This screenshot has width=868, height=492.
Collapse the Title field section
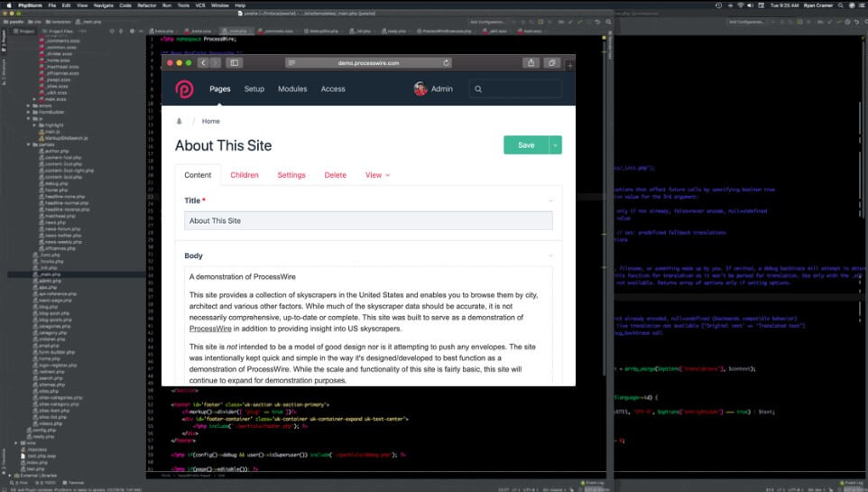(x=550, y=200)
